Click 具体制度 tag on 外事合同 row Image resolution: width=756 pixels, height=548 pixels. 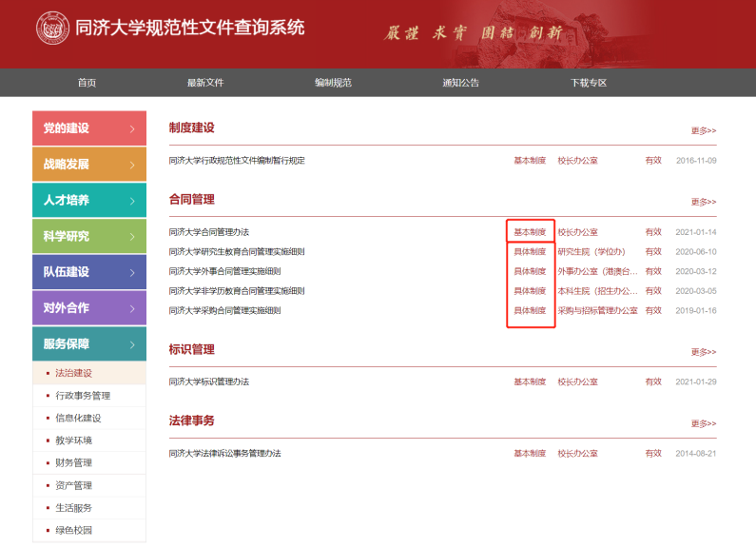point(530,271)
